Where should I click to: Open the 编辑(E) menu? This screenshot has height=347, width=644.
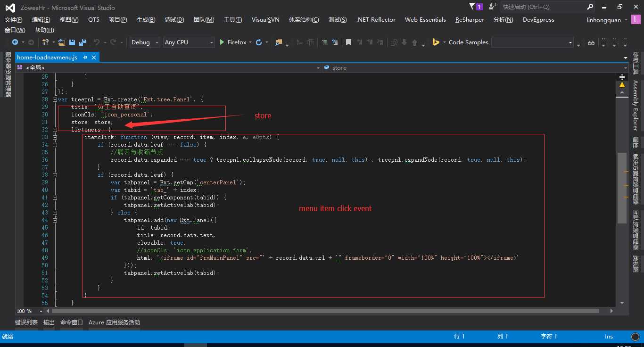tap(41, 20)
